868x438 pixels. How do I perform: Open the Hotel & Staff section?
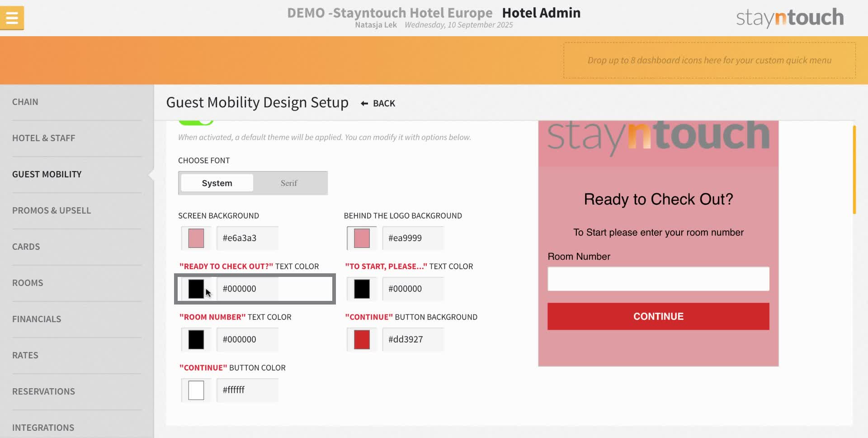(44, 138)
